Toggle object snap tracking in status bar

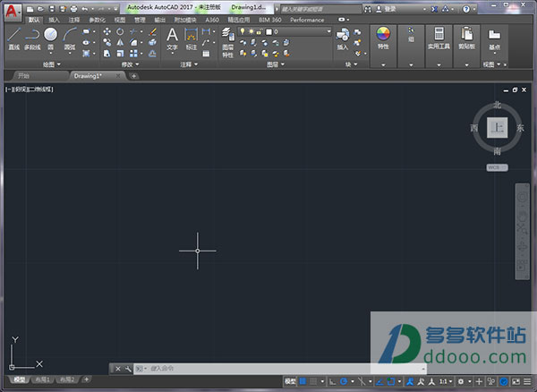coord(379,381)
